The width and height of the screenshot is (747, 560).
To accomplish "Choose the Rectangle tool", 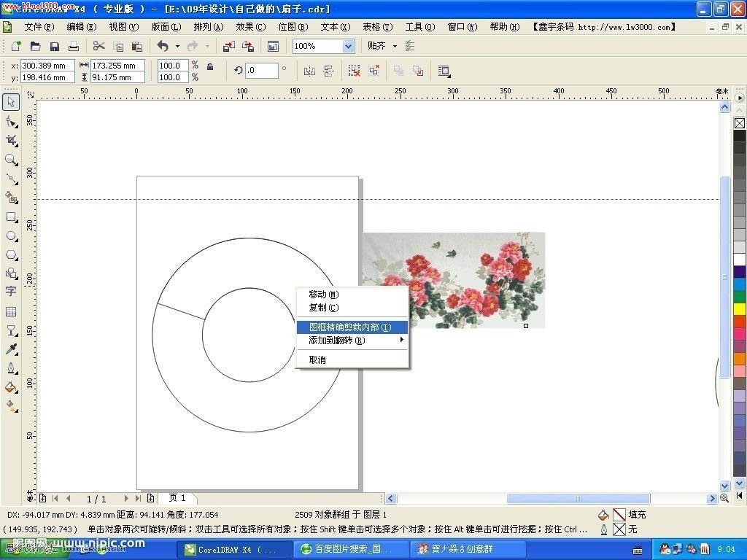I will click(x=10, y=217).
